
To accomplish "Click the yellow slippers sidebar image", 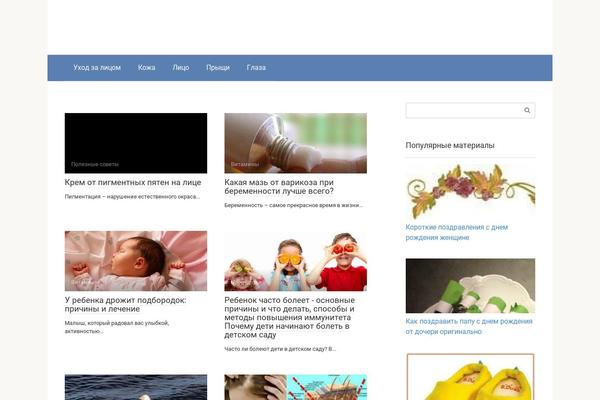I will point(470,377).
